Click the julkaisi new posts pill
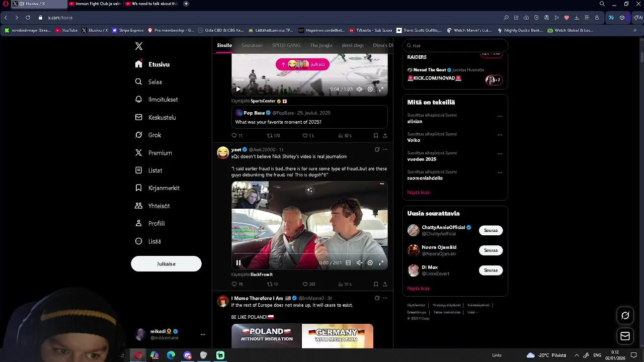This screenshot has width=644, height=362. click(x=302, y=64)
